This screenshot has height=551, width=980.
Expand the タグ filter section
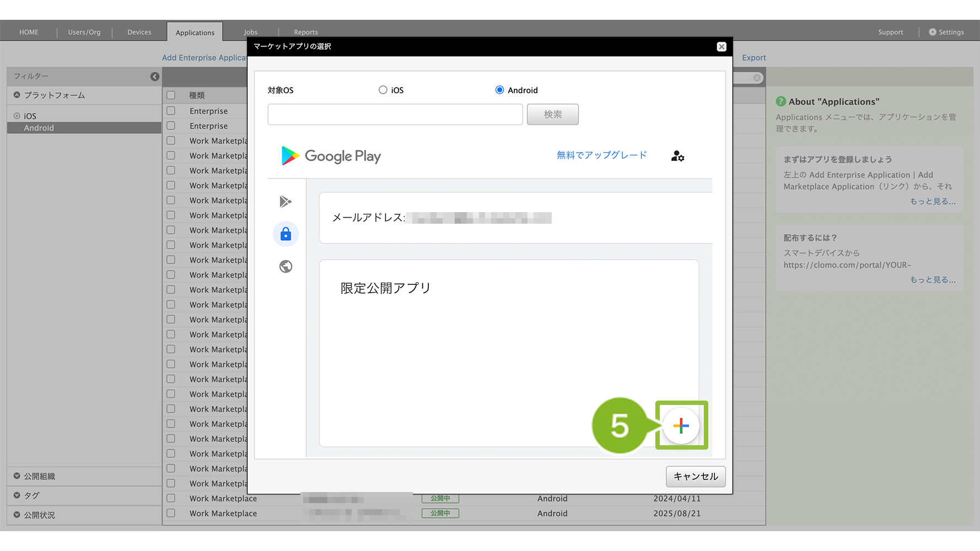17,495
